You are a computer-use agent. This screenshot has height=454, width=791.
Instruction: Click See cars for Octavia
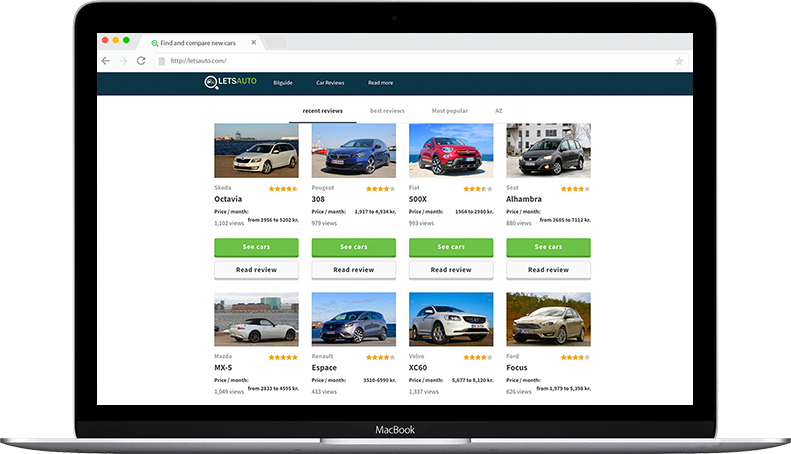[256, 247]
